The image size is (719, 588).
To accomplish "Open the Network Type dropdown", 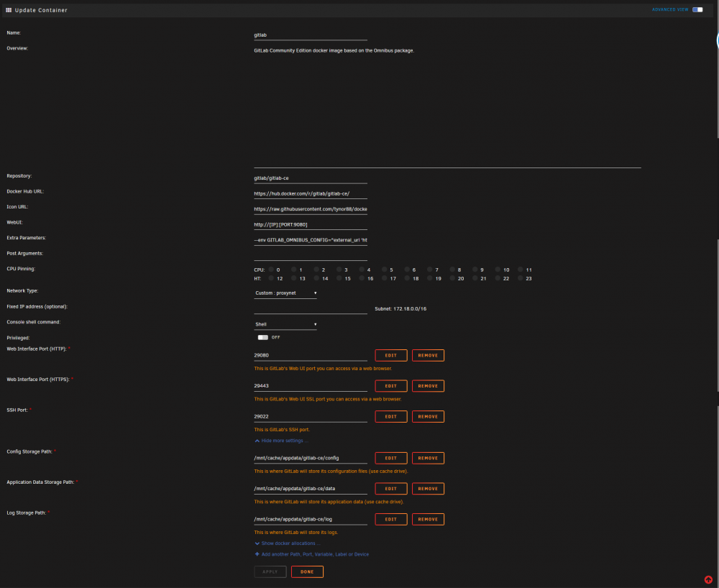I will click(x=285, y=293).
